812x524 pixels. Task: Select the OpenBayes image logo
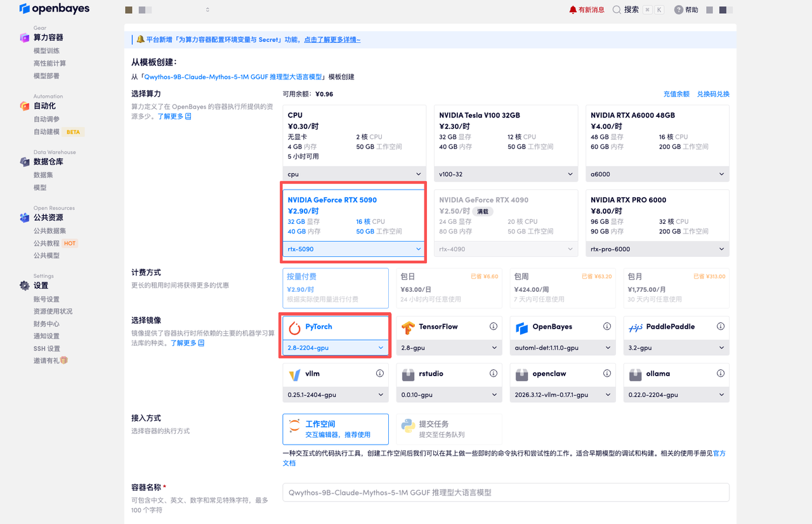522,327
